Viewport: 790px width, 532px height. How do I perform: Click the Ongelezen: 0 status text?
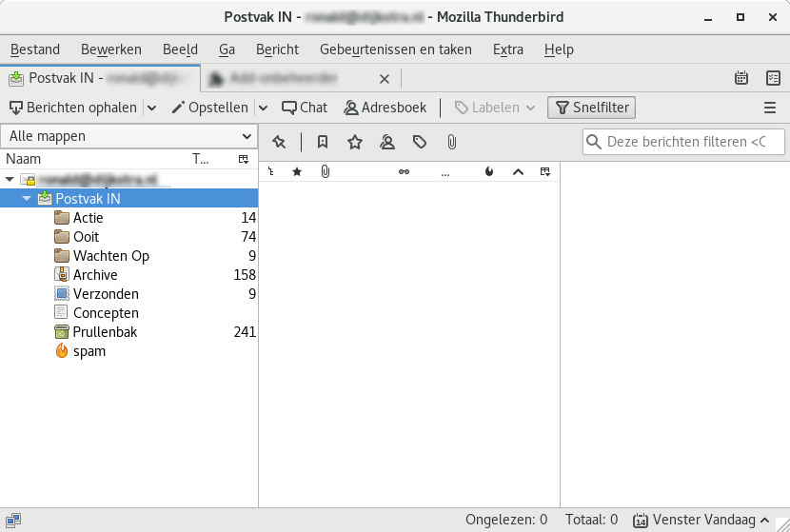point(505,520)
